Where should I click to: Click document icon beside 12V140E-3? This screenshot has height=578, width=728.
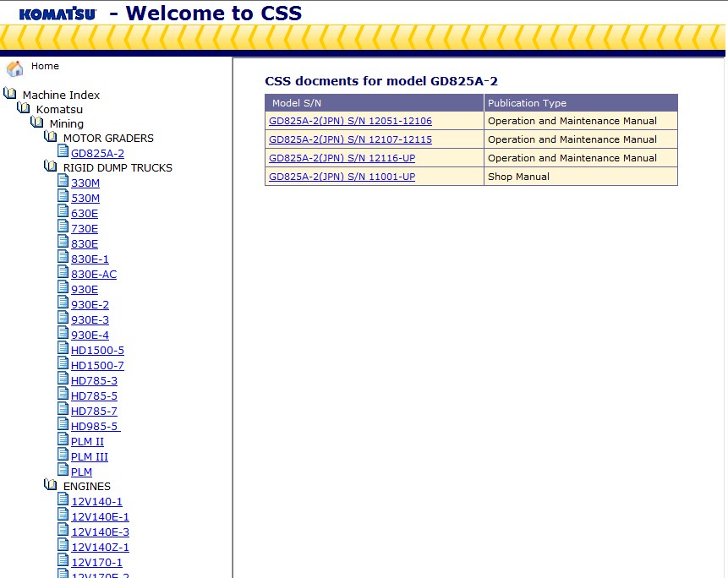click(x=63, y=530)
